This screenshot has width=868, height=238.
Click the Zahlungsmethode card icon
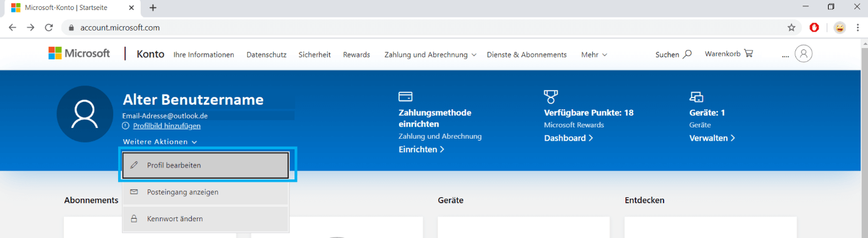tap(405, 97)
